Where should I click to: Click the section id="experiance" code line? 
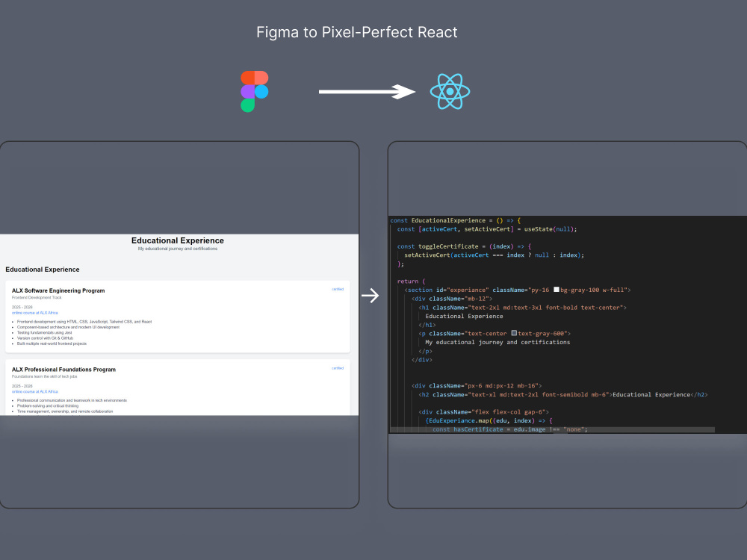point(518,290)
